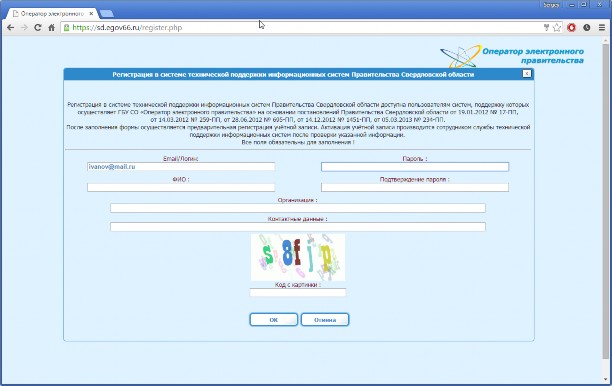Click the captcha image
Screen dimensions: 612x386
click(x=298, y=257)
